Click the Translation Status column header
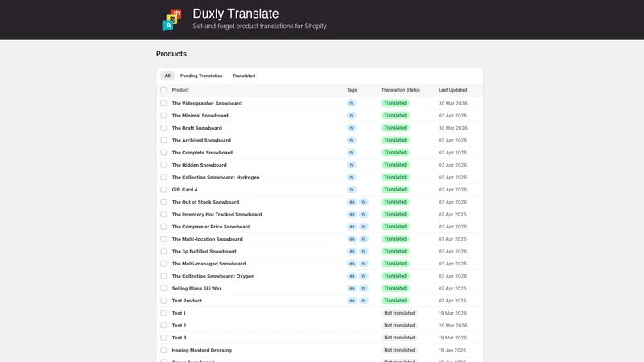The width and height of the screenshot is (644, 362). (400, 90)
